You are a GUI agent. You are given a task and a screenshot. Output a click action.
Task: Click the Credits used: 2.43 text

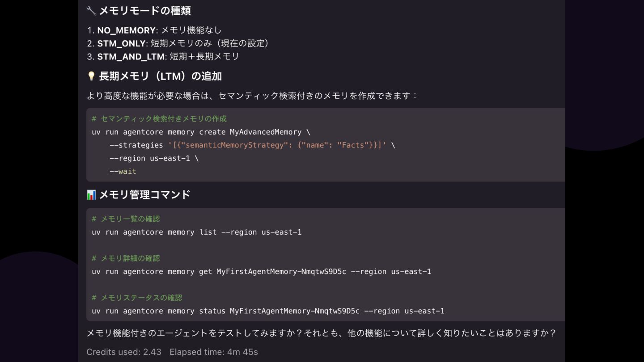pyautogui.click(x=124, y=352)
